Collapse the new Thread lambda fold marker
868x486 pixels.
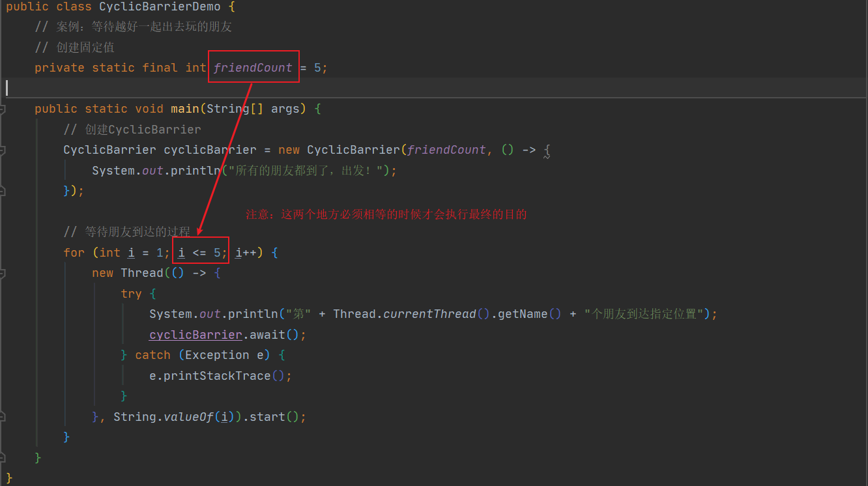click(3, 274)
